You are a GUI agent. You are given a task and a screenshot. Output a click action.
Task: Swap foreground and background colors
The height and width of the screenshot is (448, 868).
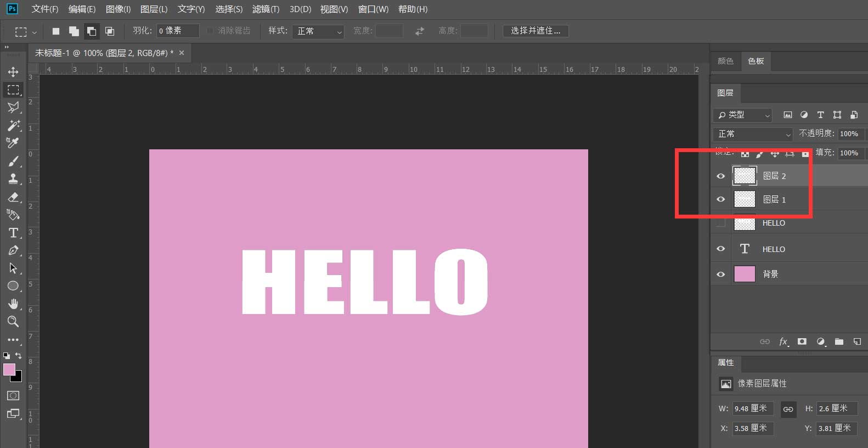[19, 356]
